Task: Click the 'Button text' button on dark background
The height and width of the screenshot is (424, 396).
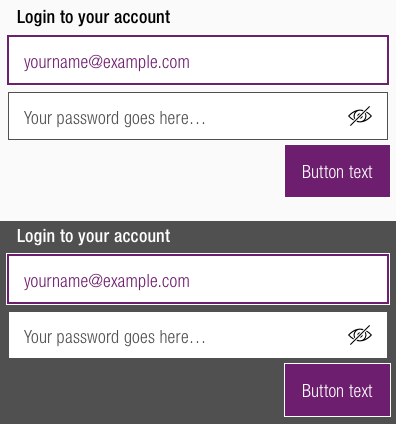Action: click(337, 390)
